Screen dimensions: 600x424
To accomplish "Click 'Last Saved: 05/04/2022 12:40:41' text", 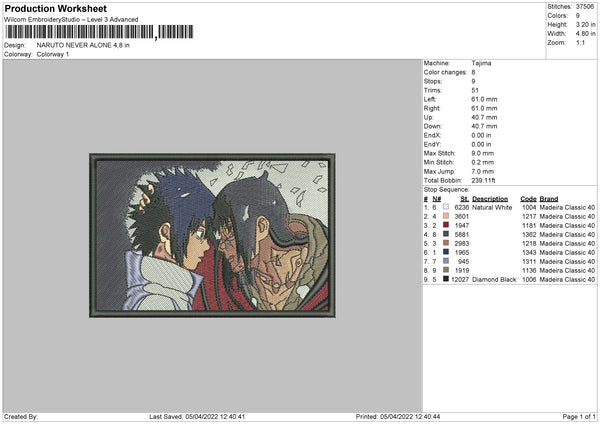I will (x=197, y=416).
